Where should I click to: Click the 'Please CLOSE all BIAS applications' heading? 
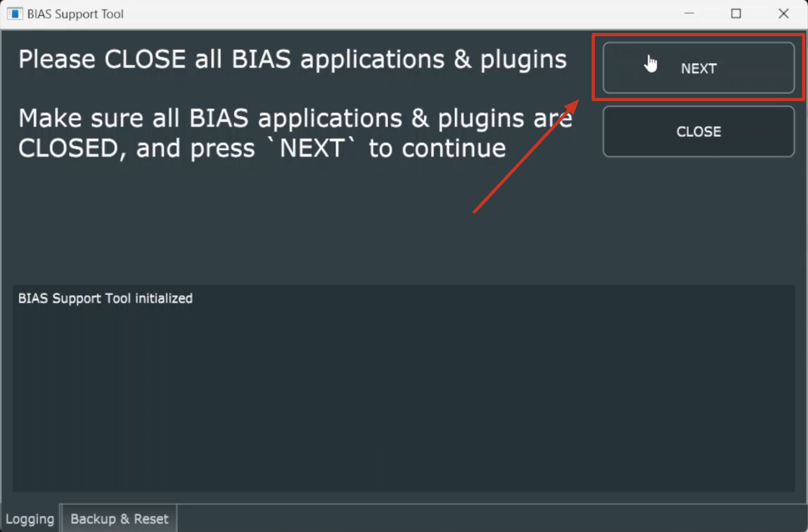292,60
